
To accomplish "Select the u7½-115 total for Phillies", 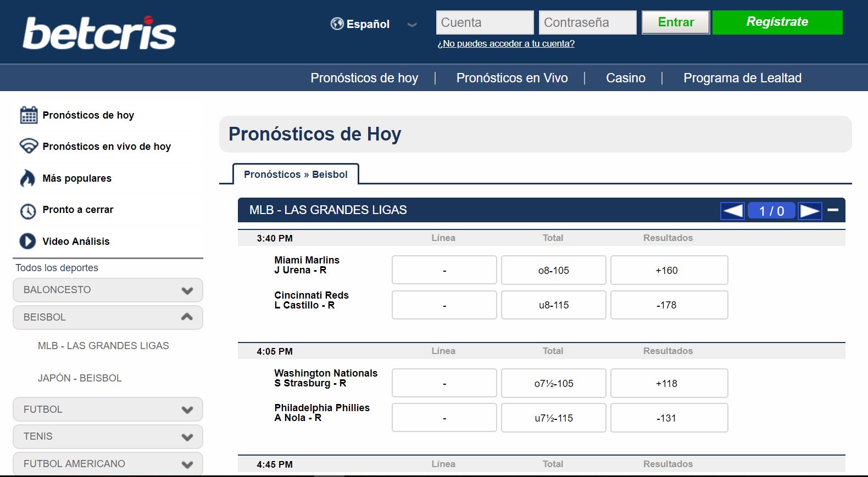I will coord(553,418).
